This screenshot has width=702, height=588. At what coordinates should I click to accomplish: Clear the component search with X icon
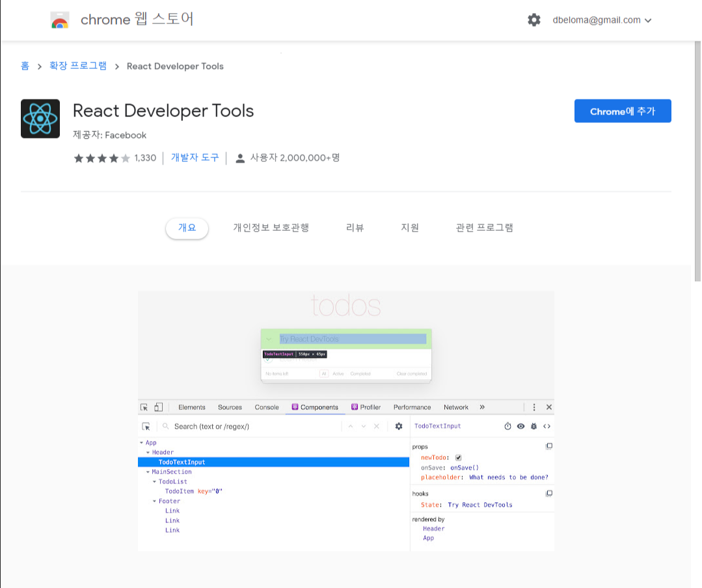point(377,427)
